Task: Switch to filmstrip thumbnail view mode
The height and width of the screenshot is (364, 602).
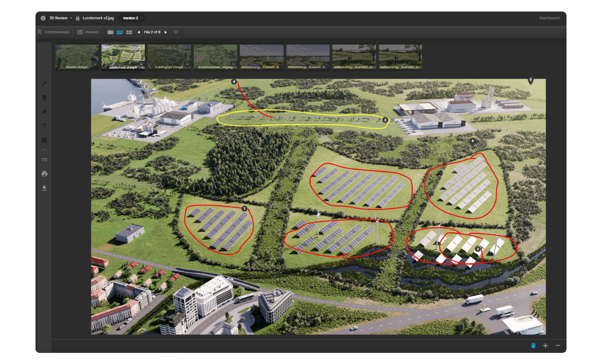Action: click(x=119, y=32)
